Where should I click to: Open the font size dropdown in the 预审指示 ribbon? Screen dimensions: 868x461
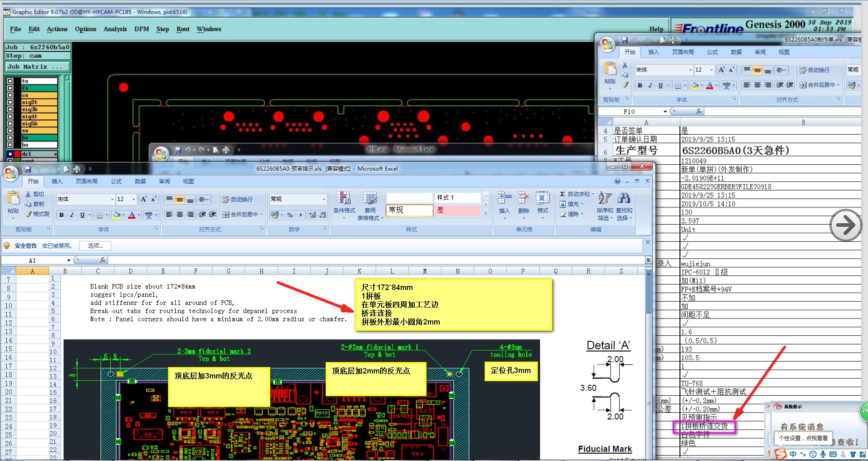134,199
